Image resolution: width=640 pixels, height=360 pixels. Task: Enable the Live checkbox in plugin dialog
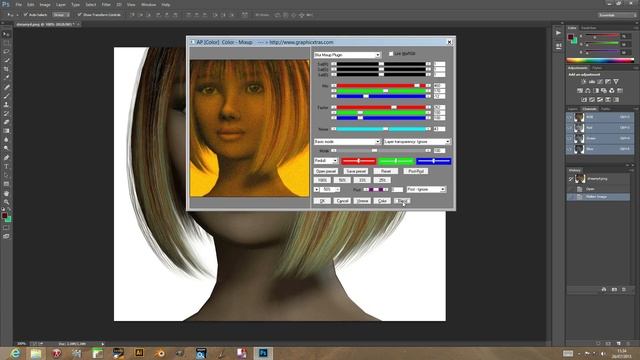pyautogui.click(x=391, y=54)
